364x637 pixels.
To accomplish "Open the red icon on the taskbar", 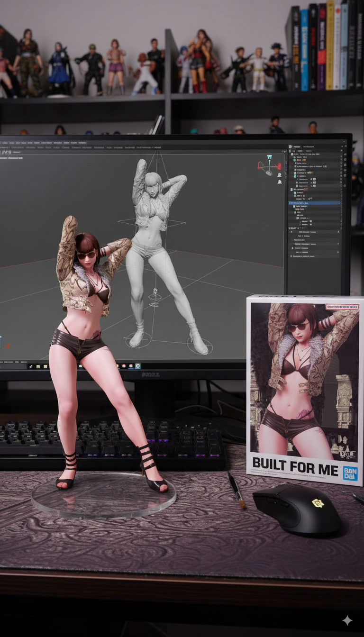I will [x=124, y=366].
